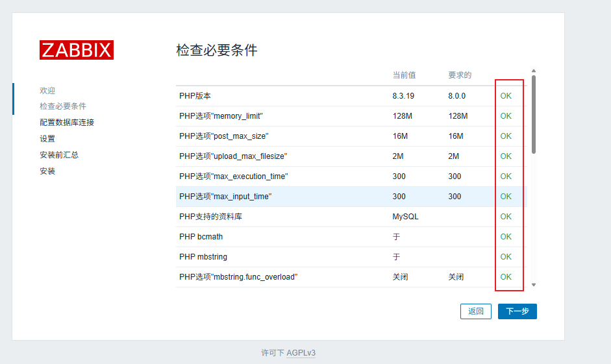Click the max_input_time option row label
The image size is (611, 364).
point(225,197)
